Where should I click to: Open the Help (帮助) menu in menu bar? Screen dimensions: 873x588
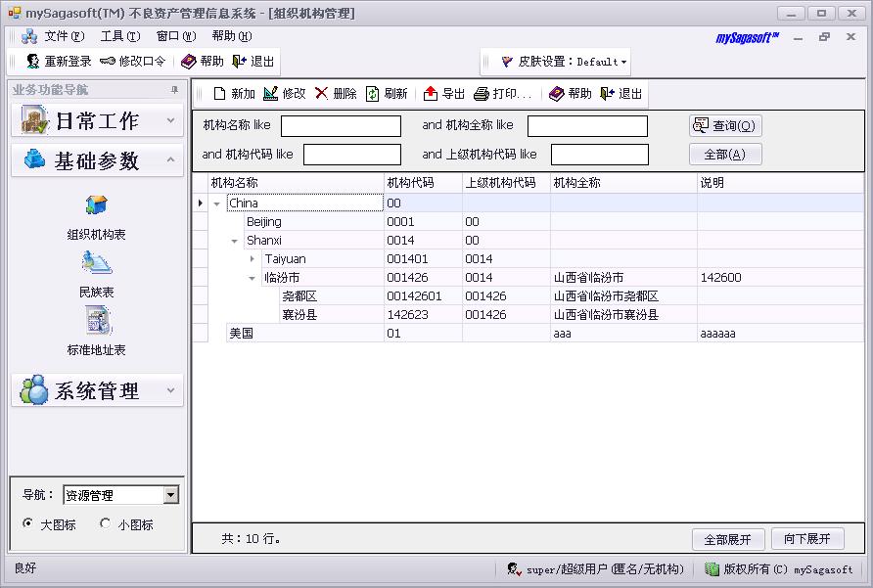pyautogui.click(x=232, y=36)
